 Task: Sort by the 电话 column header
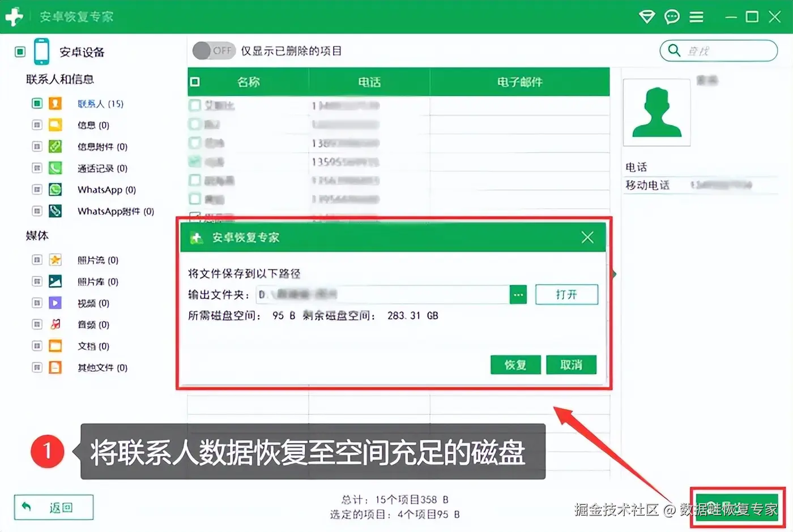[x=369, y=82]
